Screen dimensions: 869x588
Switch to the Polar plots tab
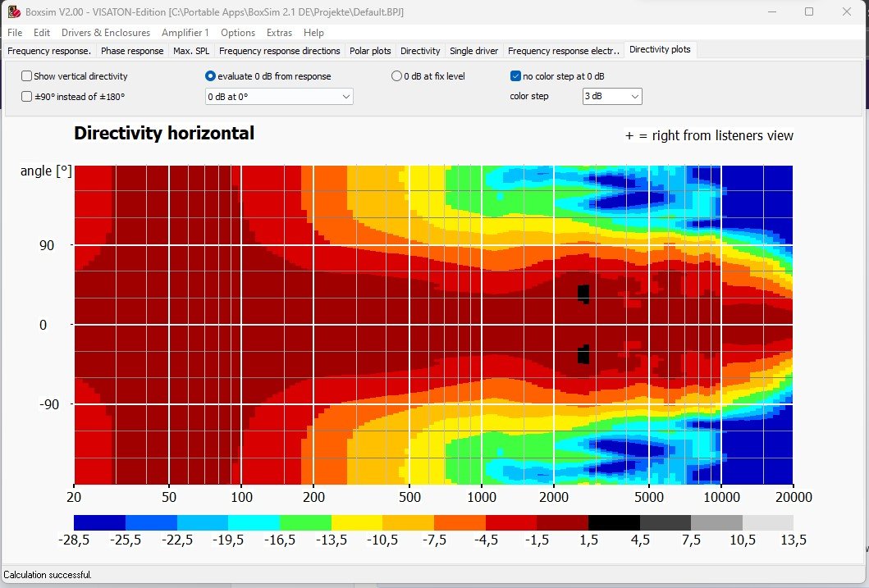click(x=370, y=50)
